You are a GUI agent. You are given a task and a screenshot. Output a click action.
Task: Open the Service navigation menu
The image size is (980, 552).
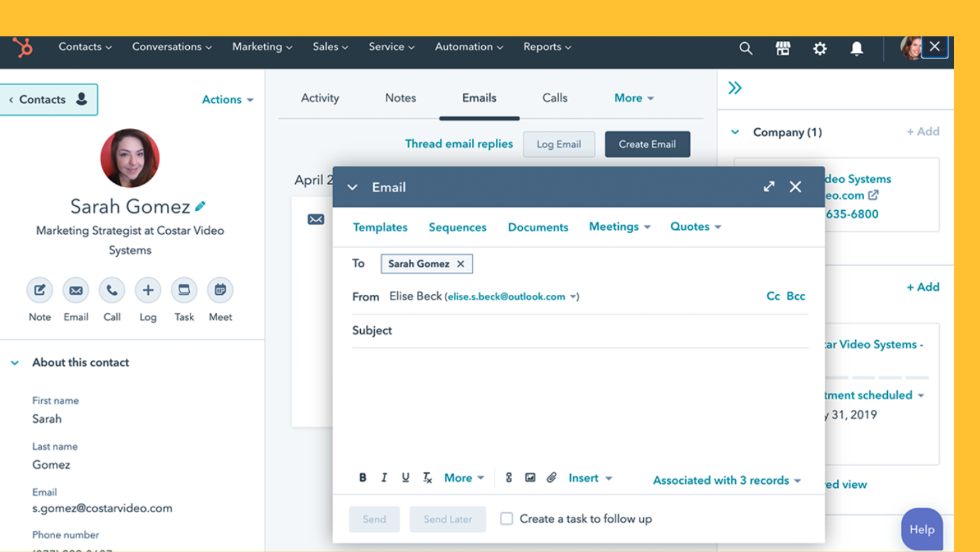point(391,47)
